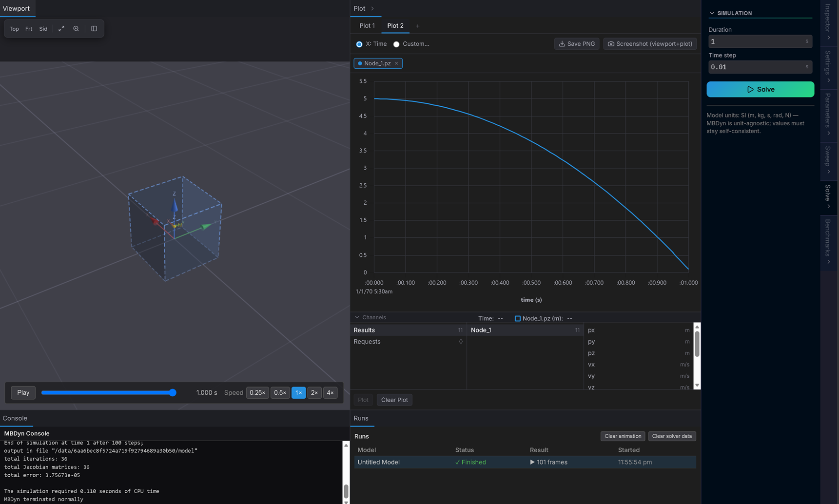Switch viewport to Side view

(x=43, y=29)
